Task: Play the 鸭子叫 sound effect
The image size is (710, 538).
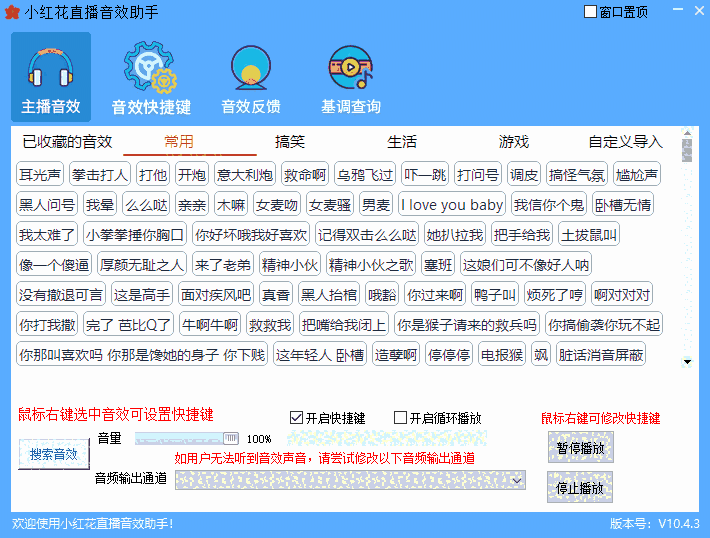Action: click(494, 295)
